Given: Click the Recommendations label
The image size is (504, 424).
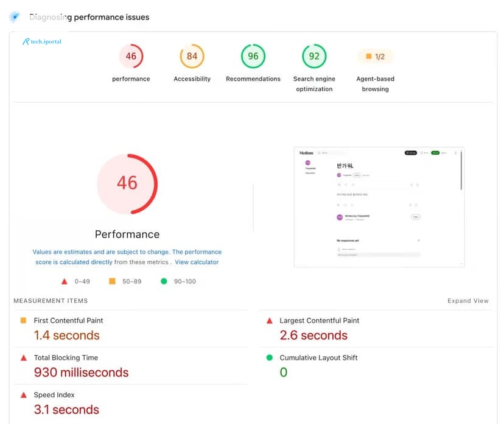Looking at the screenshot, I should tap(253, 79).
